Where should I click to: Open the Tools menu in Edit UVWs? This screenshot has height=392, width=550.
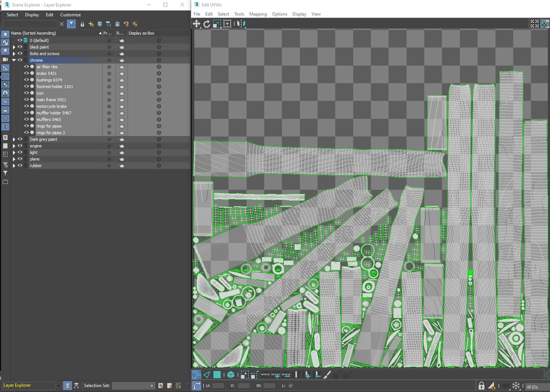coord(239,14)
